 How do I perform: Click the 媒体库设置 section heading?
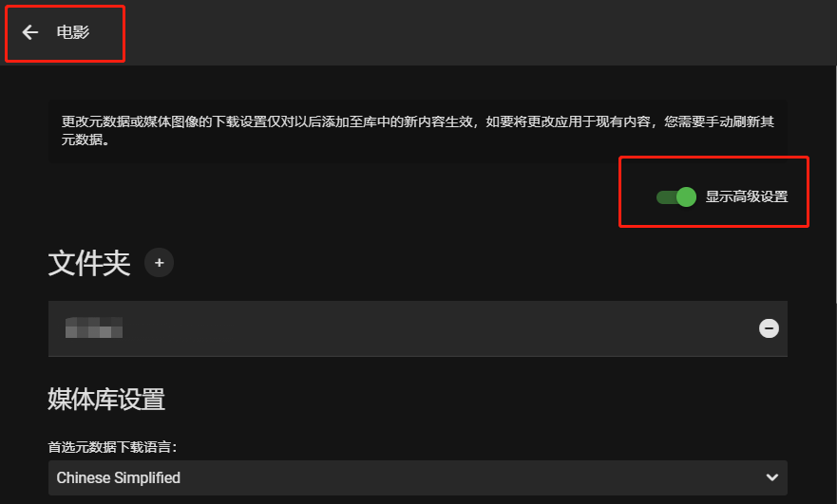click(106, 399)
